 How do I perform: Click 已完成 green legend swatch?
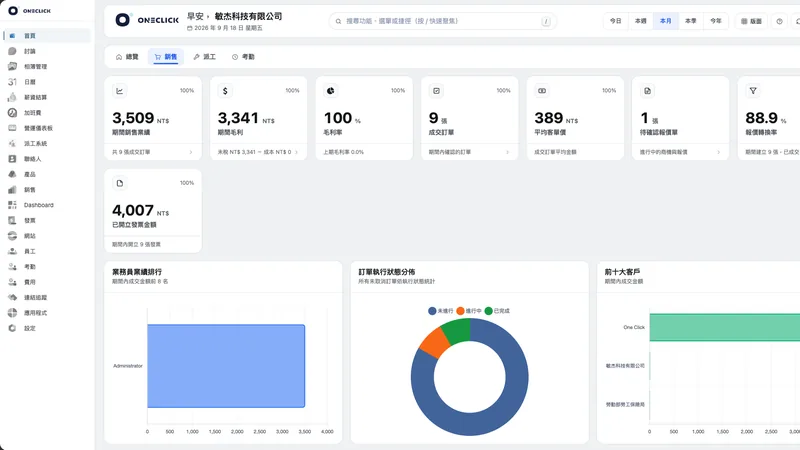coord(488,311)
